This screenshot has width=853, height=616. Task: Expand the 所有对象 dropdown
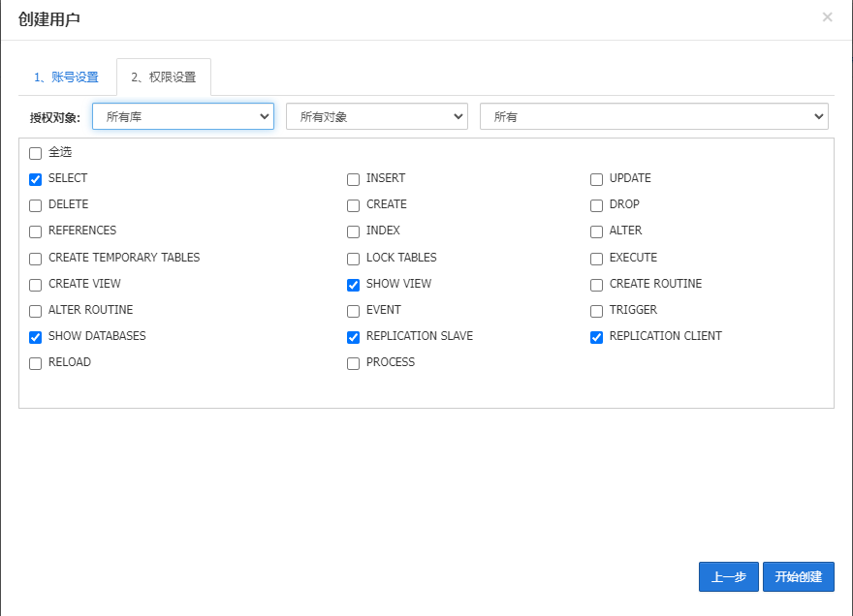pyautogui.click(x=377, y=116)
